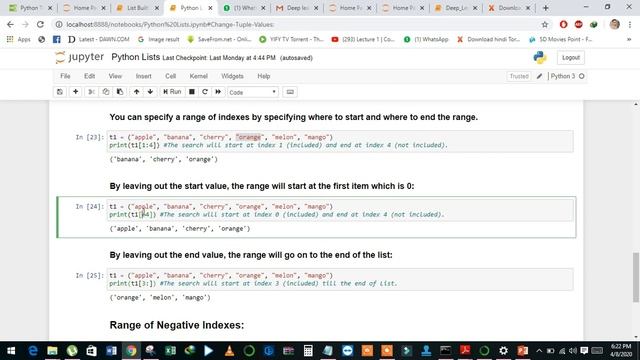Click the Jupyter logo

[80, 57]
